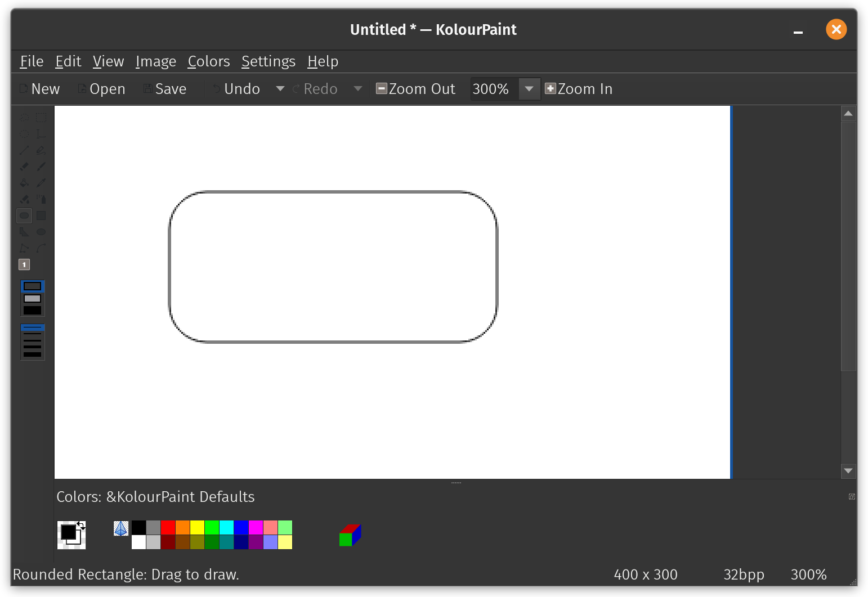Expand the Undo history dropdown arrow
Image resolution: width=868 pixels, height=597 pixels.
tap(280, 89)
